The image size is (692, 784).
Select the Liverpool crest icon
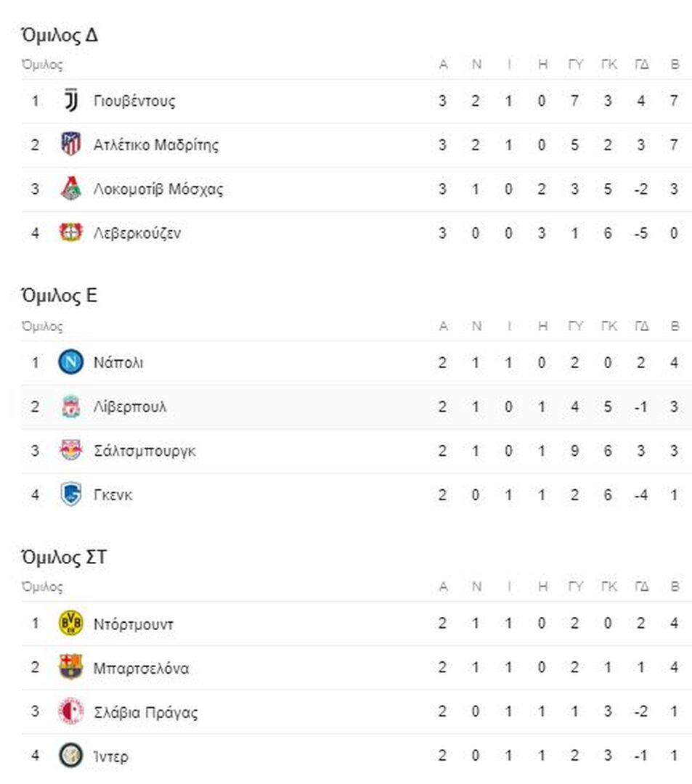pos(70,406)
